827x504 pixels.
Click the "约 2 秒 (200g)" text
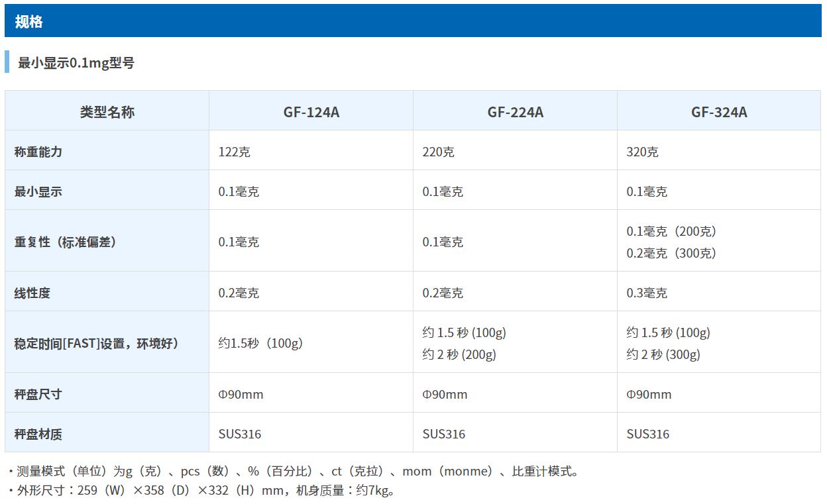click(x=459, y=354)
